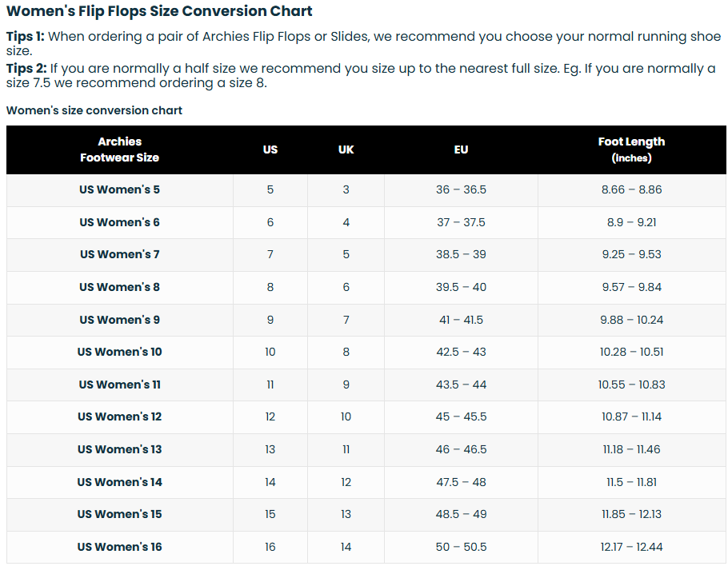728x566 pixels.
Task: Click the UK column header
Action: (x=346, y=149)
